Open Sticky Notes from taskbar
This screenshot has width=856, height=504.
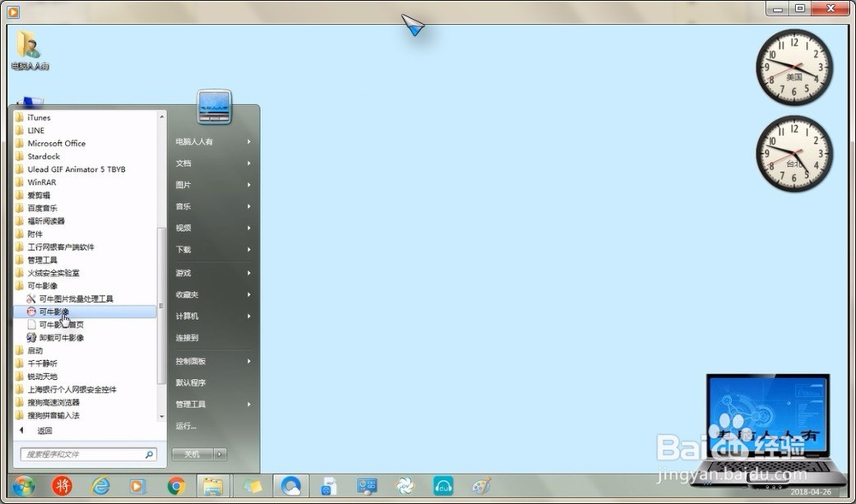click(253, 485)
